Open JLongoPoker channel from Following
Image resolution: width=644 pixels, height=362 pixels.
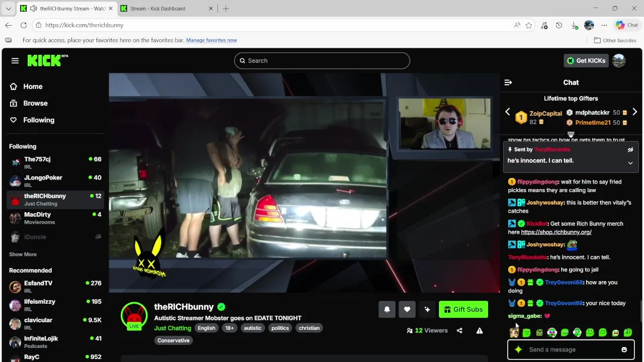coord(55,181)
